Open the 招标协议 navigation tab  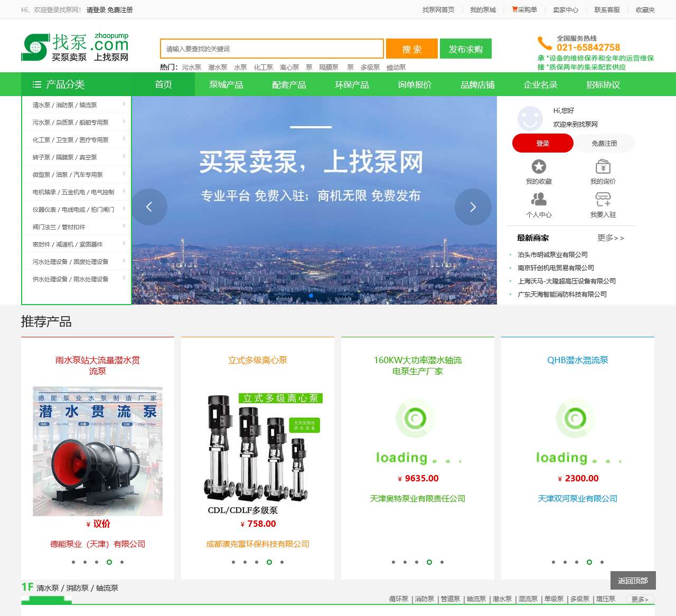tap(603, 84)
